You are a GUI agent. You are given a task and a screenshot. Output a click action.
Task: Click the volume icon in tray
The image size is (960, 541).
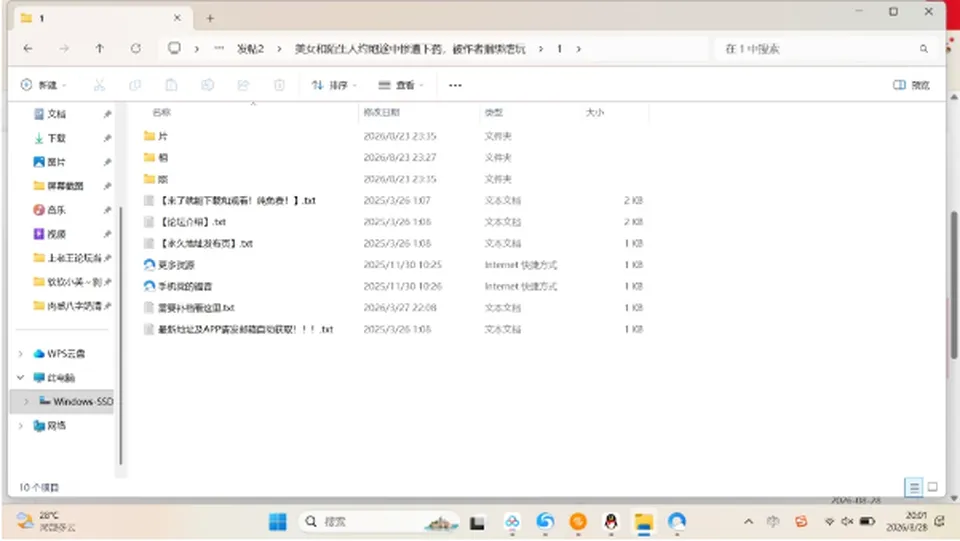847,521
